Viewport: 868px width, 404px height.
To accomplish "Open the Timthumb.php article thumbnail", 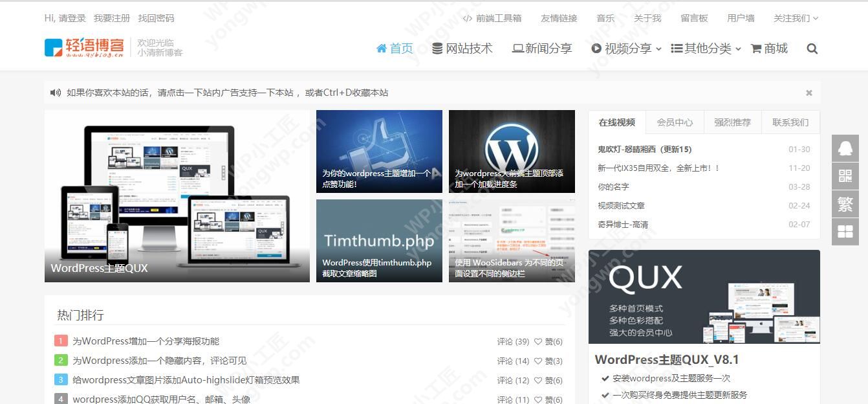I will click(379, 240).
